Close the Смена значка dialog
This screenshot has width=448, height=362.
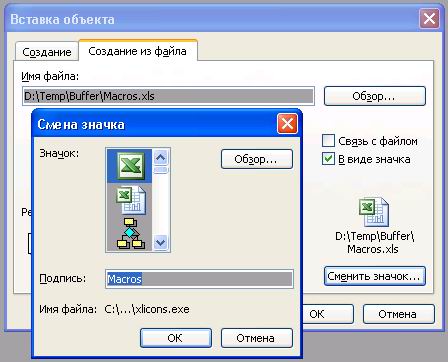point(287,124)
